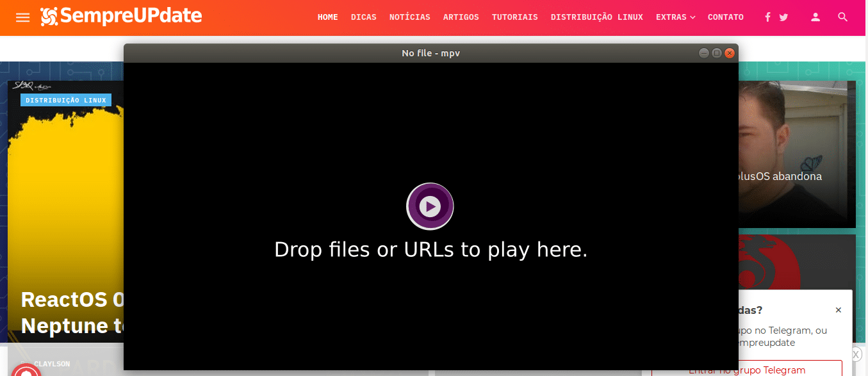Open the DICAS section

pyautogui.click(x=364, y=17)
